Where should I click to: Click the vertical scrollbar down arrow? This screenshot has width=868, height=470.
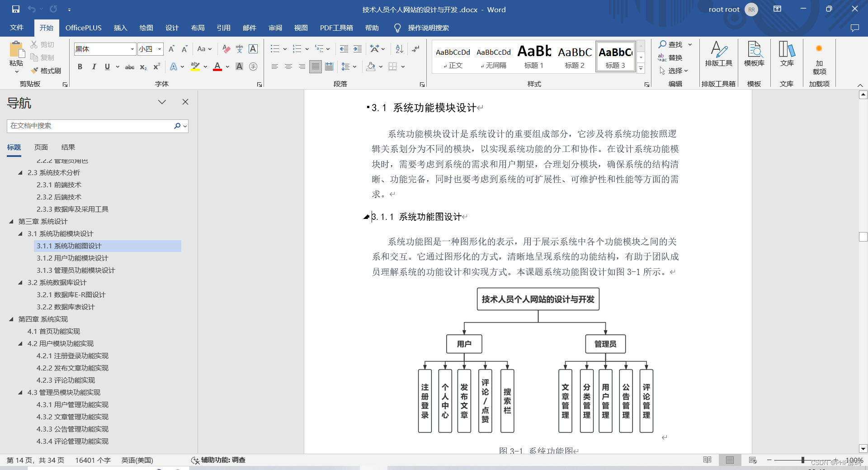click(863, 449)
